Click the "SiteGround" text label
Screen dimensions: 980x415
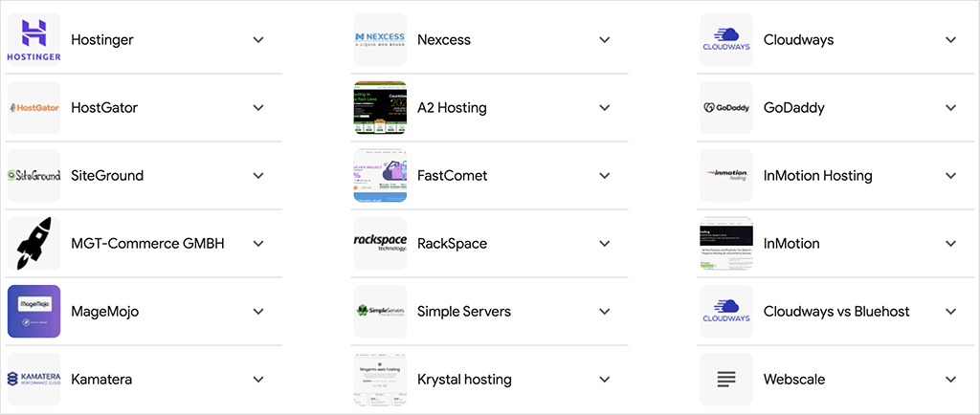pos(107,175)
